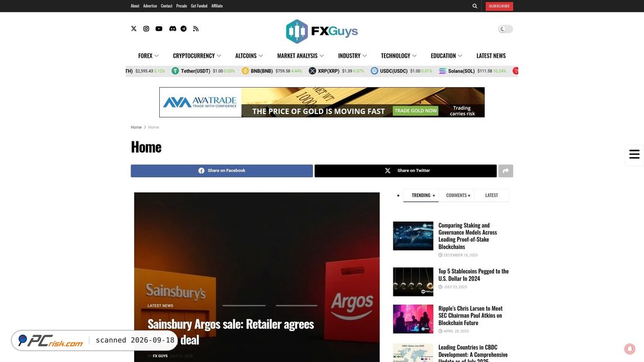Switch to the Latest tab
This screenshot has height=362, width=644.
(x=491, y=195)
